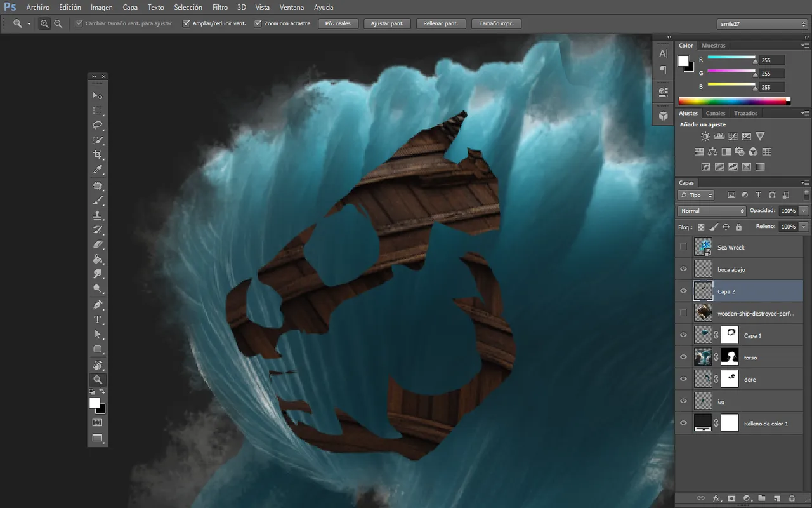Enable Ampliar/reducir vent. checkbox
Viewport: 812px width, 508px height.
tap(187, 23)
